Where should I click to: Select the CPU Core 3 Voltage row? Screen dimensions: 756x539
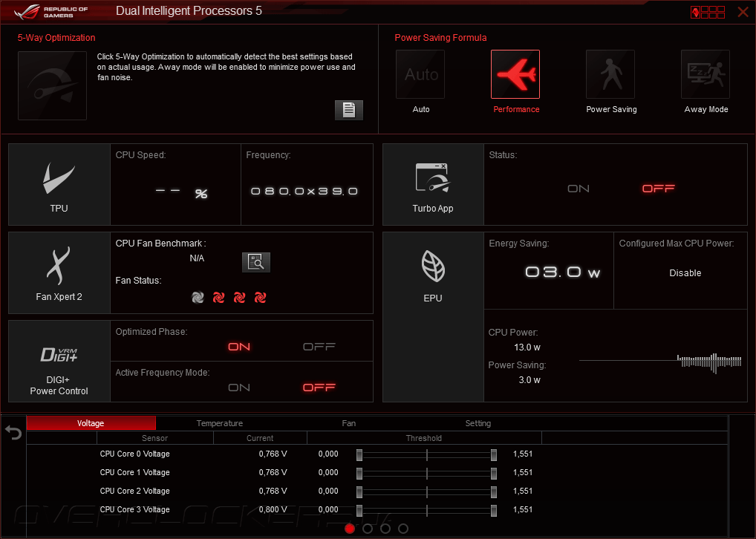(377, 509)
